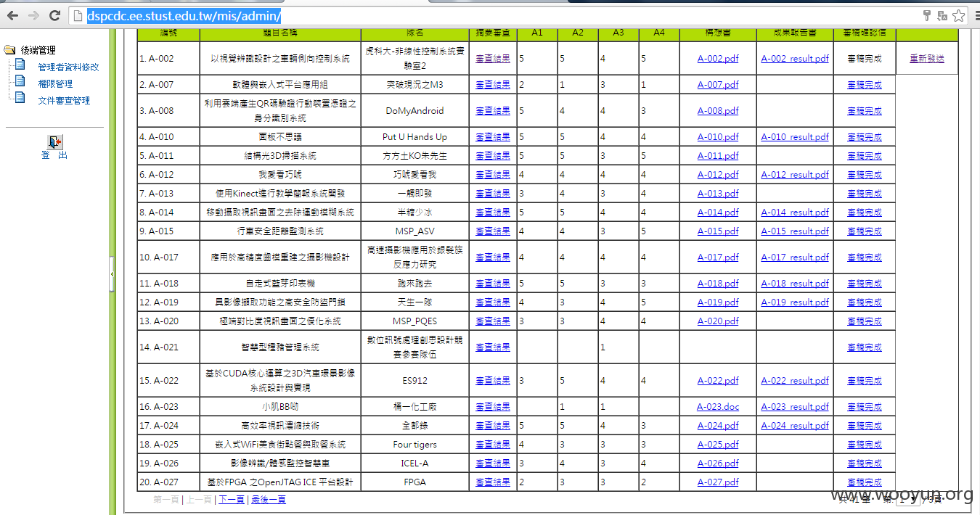Click the document icon beside 管理者資料修改

[x=20, y=65]
